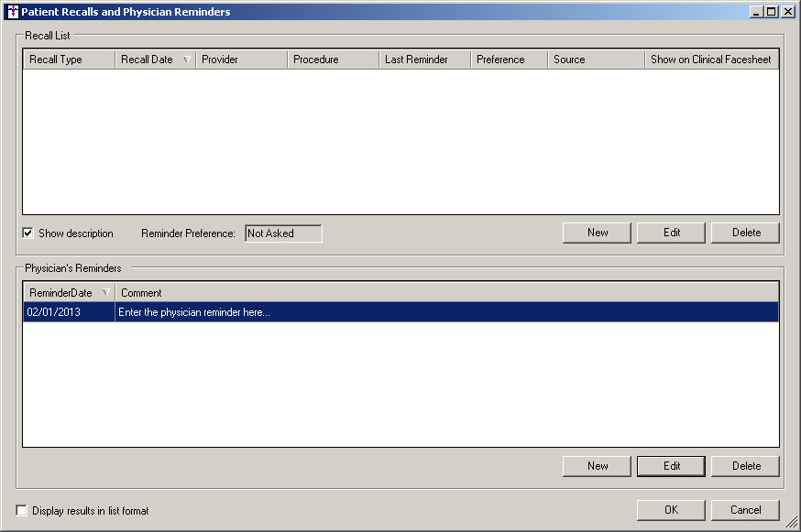
Task: Click the Reminder Preference Not Asked field
Action: pos(283,233)
